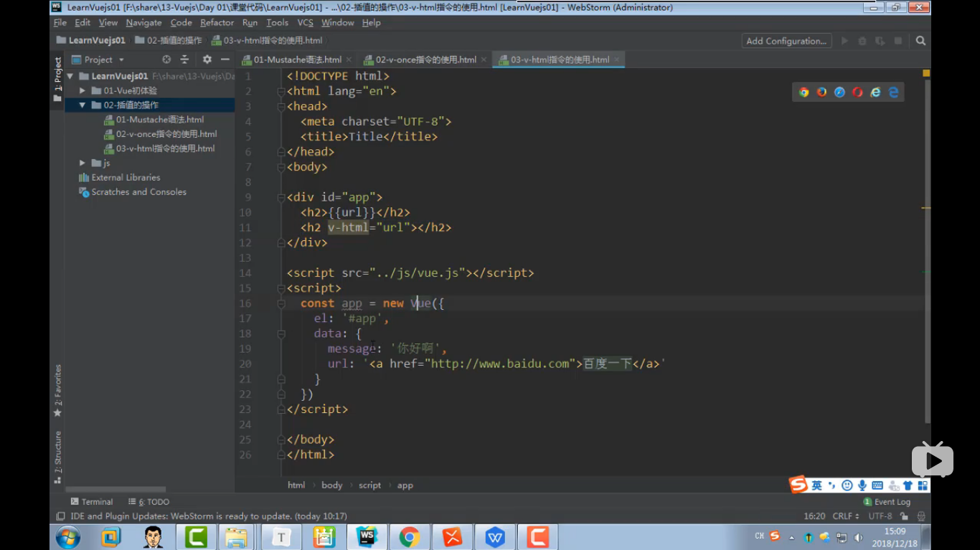Screen dimensions: 980x550
Task: Toggle fold marker at line 9 div
Action: pyautogui.click(x=281, y=198)
